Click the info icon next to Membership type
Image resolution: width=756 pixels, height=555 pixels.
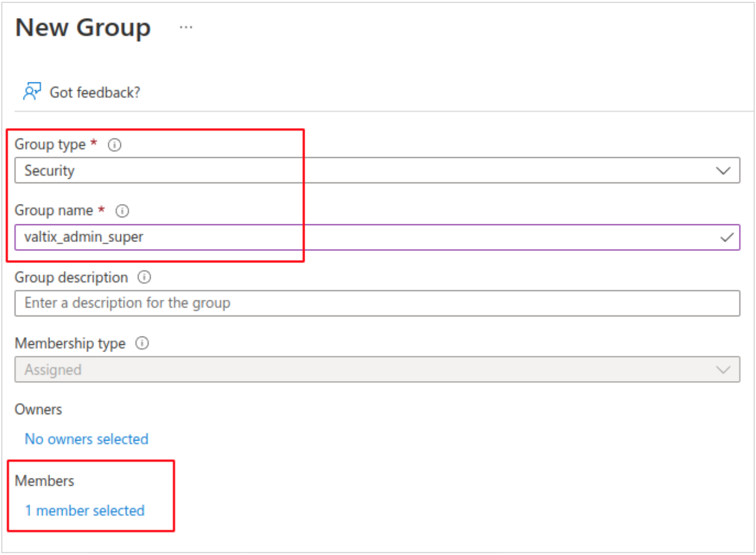[x=142, y=344]
